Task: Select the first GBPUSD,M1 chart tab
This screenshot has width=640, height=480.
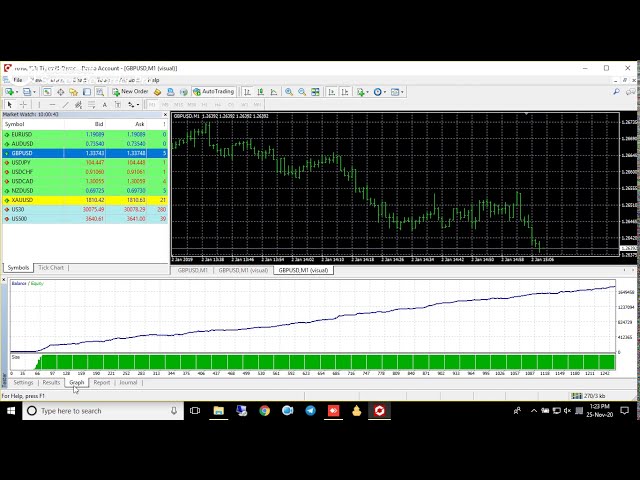Action: [x=192, y=270]
